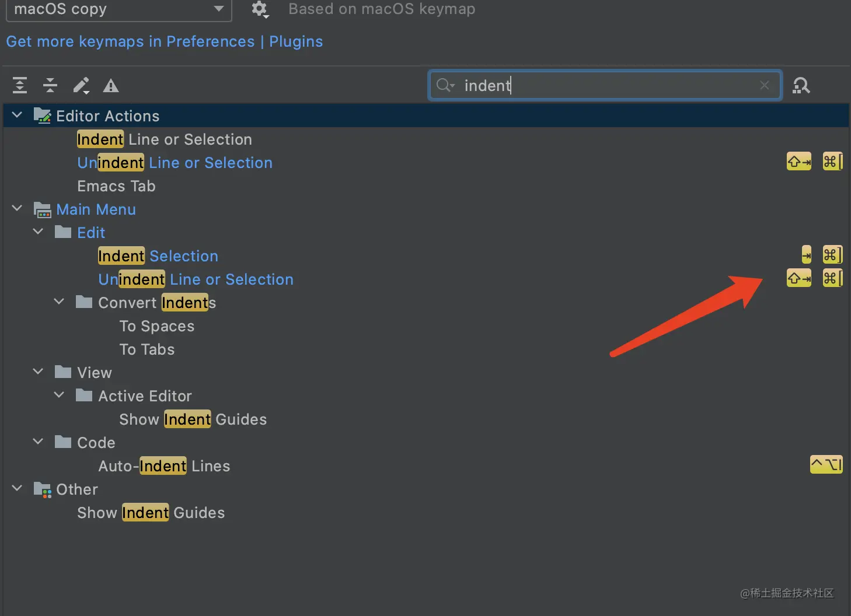Select Indent Selection under Edit

(x=158, y=256)
